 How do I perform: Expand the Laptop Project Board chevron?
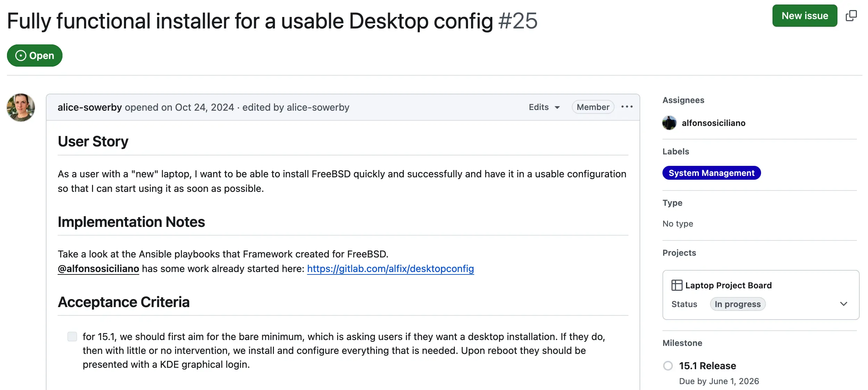[x=844, y=304]
